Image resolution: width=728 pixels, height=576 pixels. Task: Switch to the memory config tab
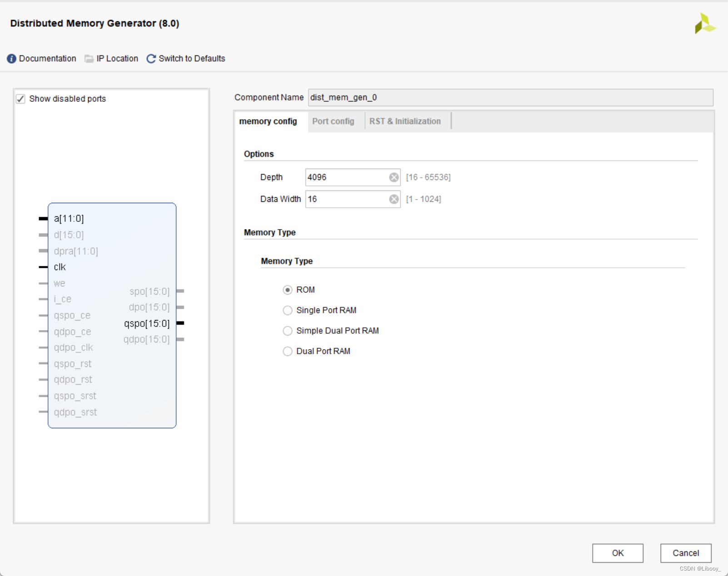(268, 121)
